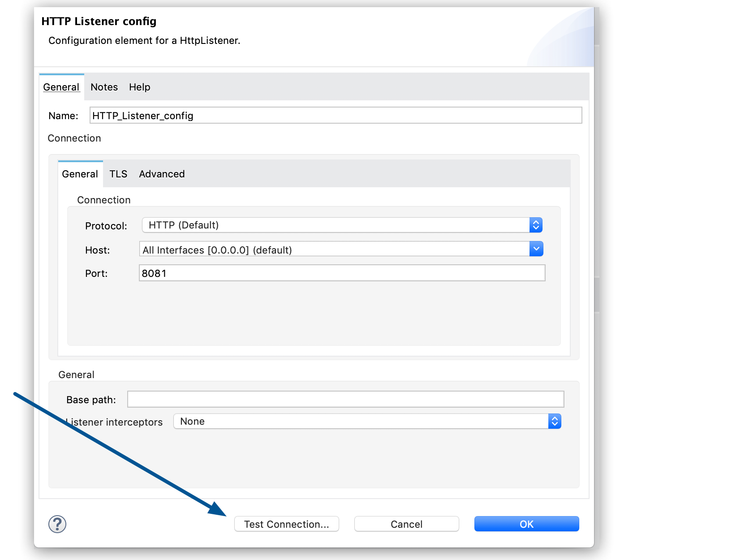Select the inner General connection tab
Viewport: 732px width, 560px height.
[80, 174]
